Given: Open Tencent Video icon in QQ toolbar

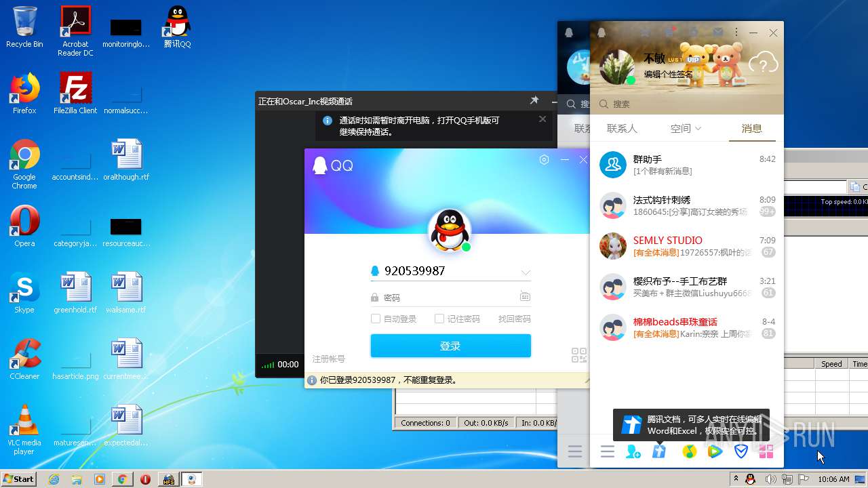Looking at the screenshot, I should (715, 451).
